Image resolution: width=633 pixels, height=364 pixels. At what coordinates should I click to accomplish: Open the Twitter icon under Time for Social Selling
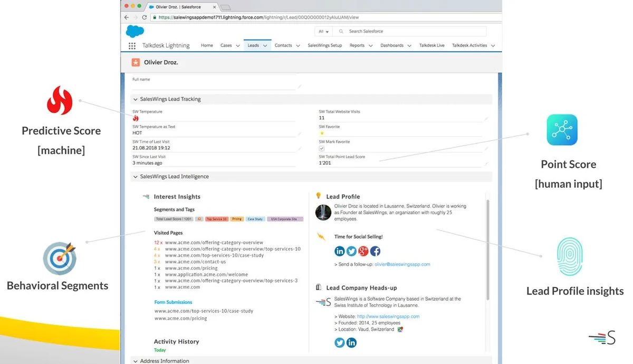[x=351, y=251]
